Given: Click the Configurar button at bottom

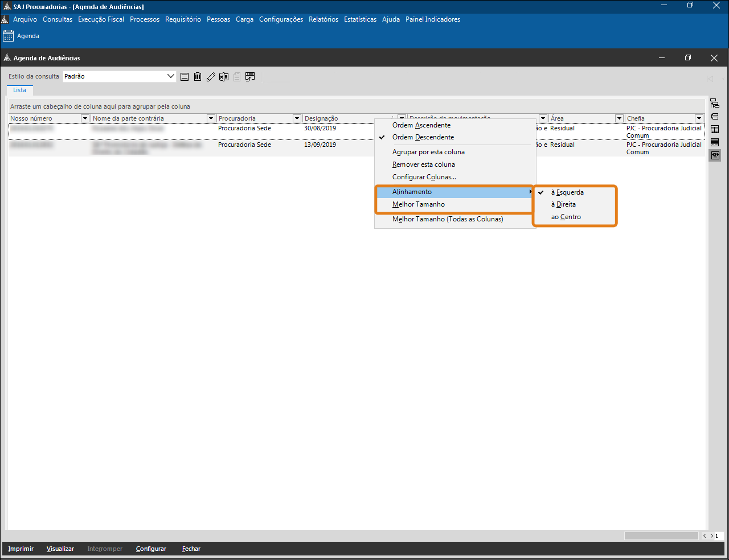Looking at the screenshot, I should (x=151, y=549).
